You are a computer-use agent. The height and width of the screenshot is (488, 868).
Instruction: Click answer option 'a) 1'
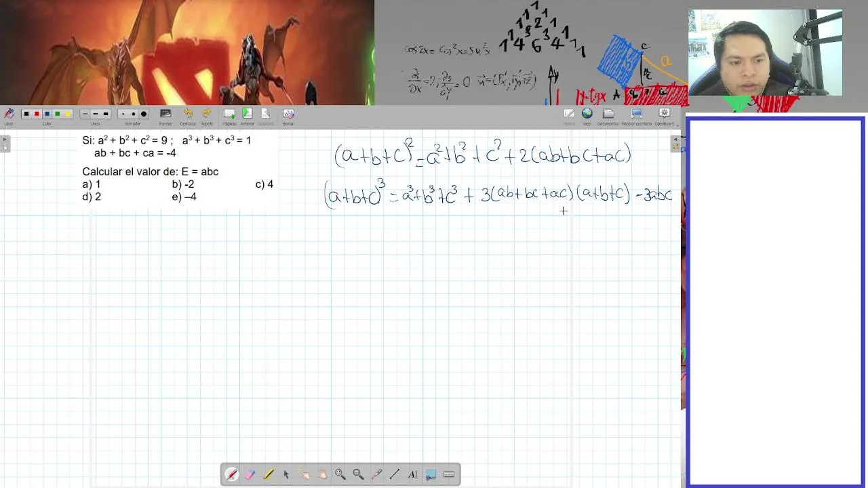point(92,184)
